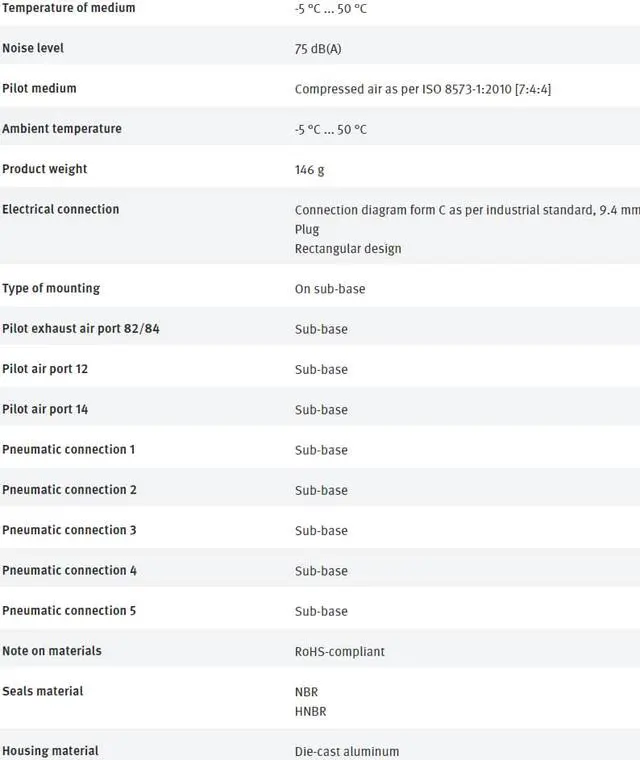The width and height of the screenshot is (640, 760).
Task: Click the "Product weight" label
Action: (x=44, y=169)
